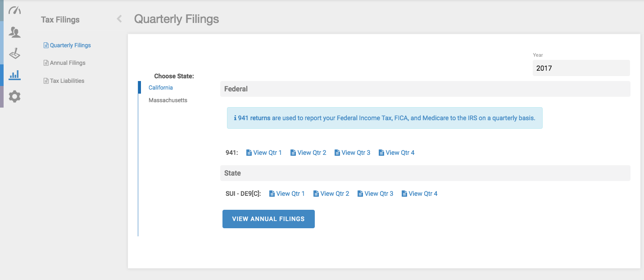View the 941 Qtr 4 filing
Viewport: 644px width, 280px height.
coord(396,153)
